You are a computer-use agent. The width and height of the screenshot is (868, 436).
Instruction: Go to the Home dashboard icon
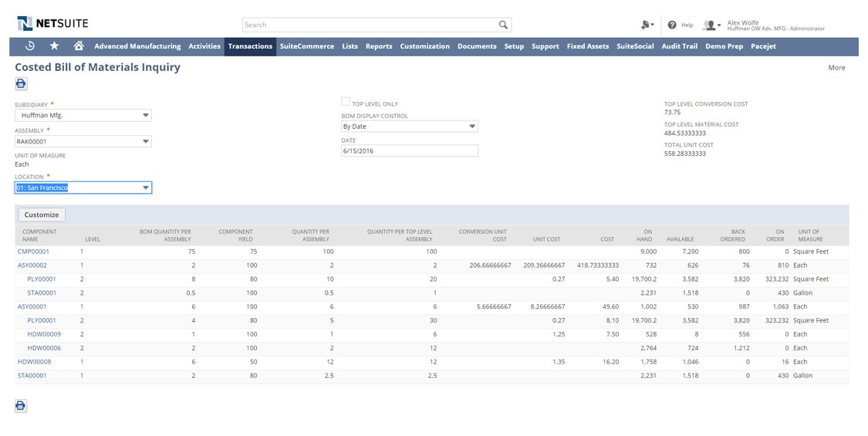79,46
